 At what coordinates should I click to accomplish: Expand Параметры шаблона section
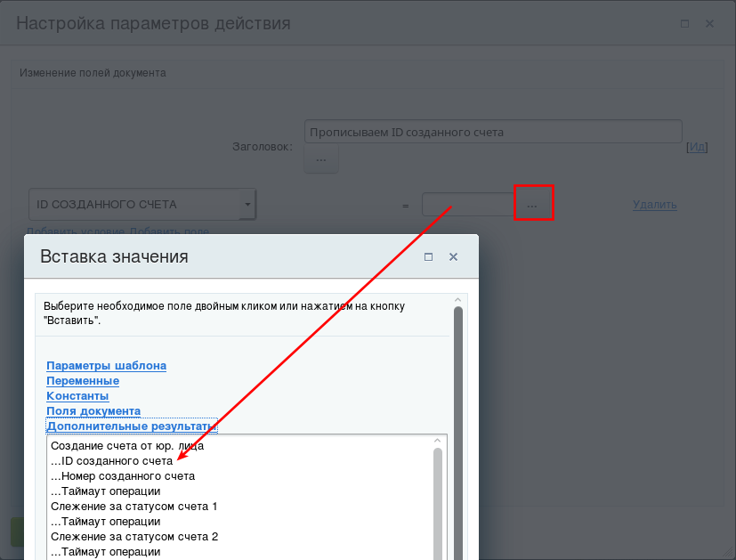[106, 366]
